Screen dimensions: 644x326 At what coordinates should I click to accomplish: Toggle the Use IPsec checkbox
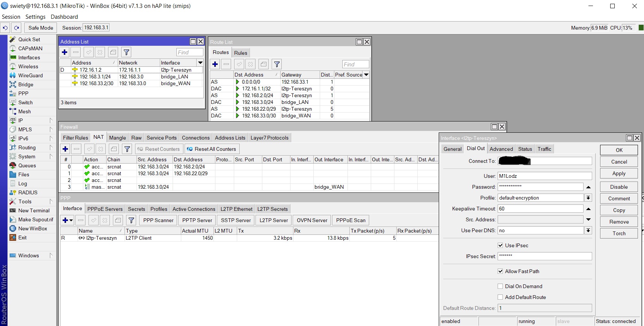[x=500, y=245]
